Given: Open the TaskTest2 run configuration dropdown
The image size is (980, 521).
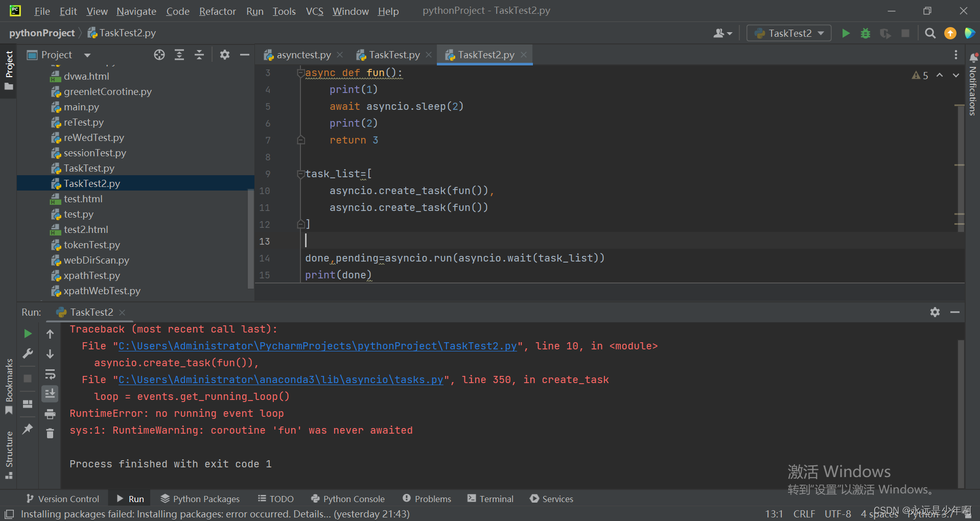Looking at the screenshot, I should [789, 33].
